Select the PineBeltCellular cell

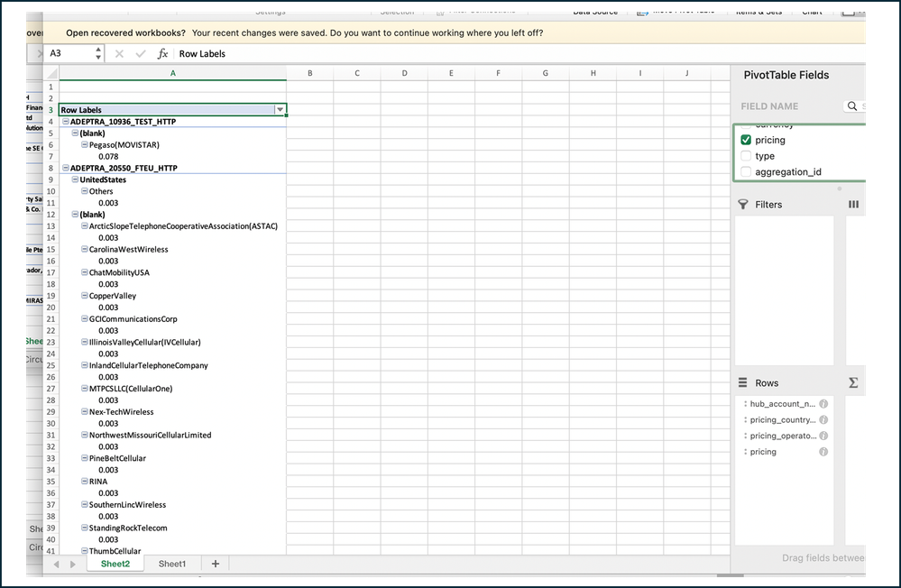[x=172, y=458]
